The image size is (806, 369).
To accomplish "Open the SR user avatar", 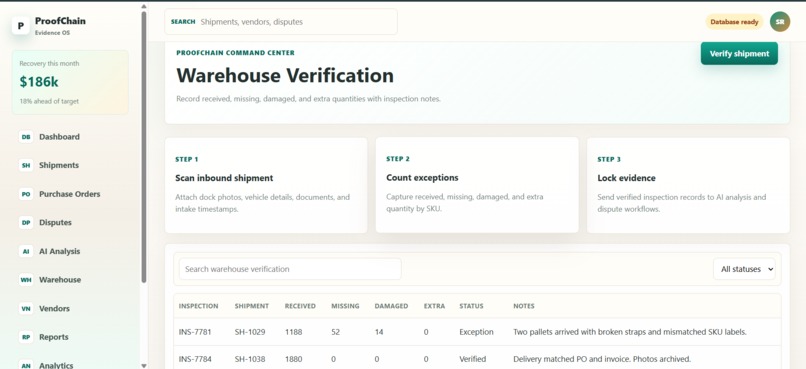I will pos(780,22).
